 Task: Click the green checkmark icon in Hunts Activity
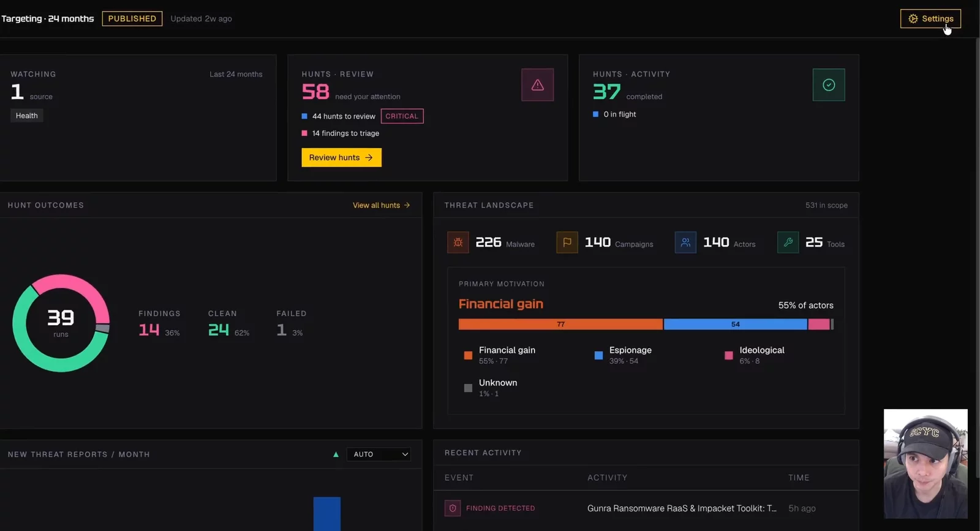pos(829,85)
